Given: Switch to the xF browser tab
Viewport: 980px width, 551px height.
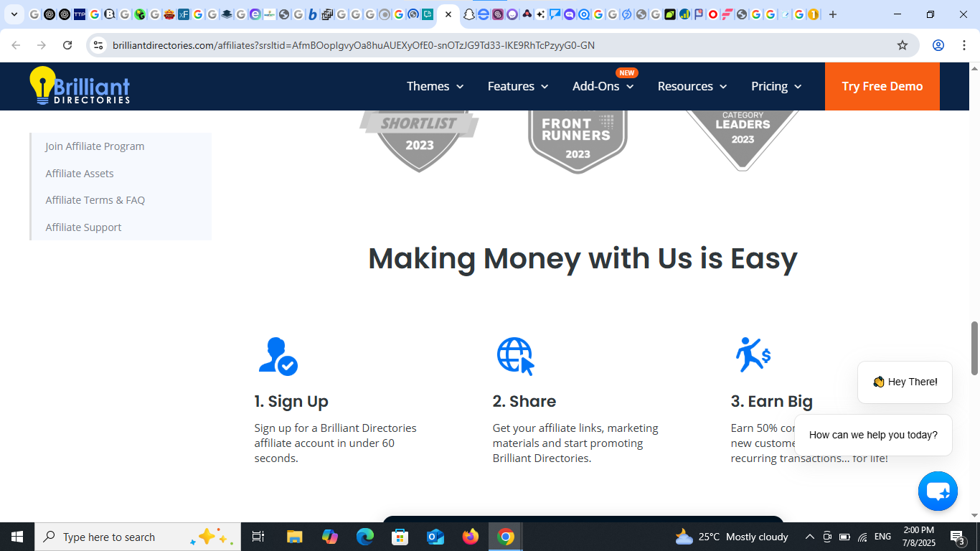Looking at the screenshot, I should tap(184, 14).
